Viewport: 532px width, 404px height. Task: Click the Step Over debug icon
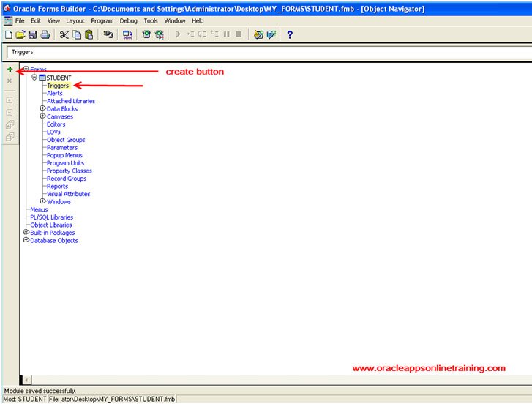tap(202, 34)
